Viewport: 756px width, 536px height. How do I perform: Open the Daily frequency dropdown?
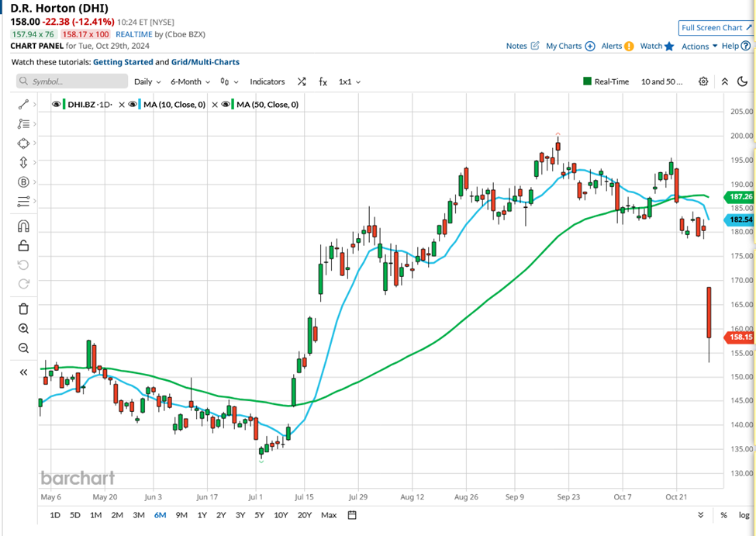(147, 81)
